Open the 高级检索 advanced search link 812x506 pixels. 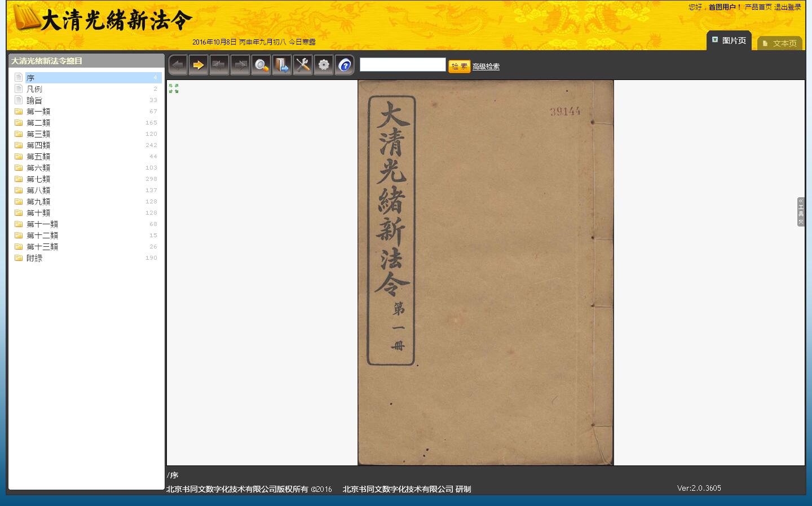point(486,66)
